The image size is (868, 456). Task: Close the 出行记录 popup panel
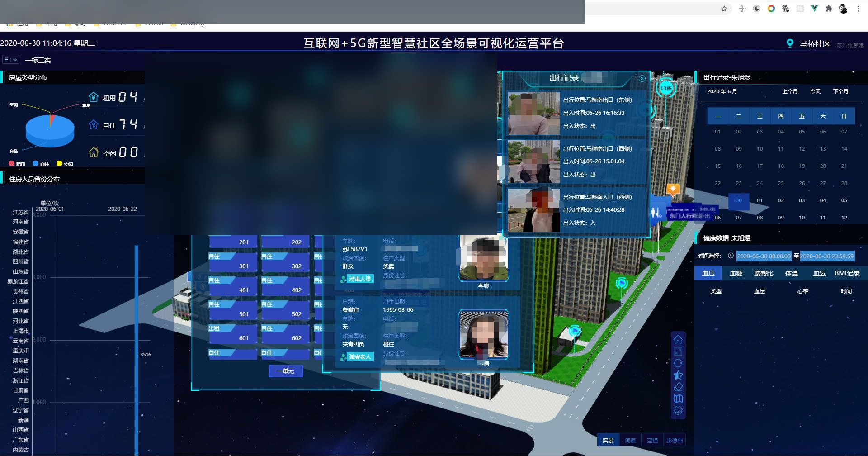point(642,78)
